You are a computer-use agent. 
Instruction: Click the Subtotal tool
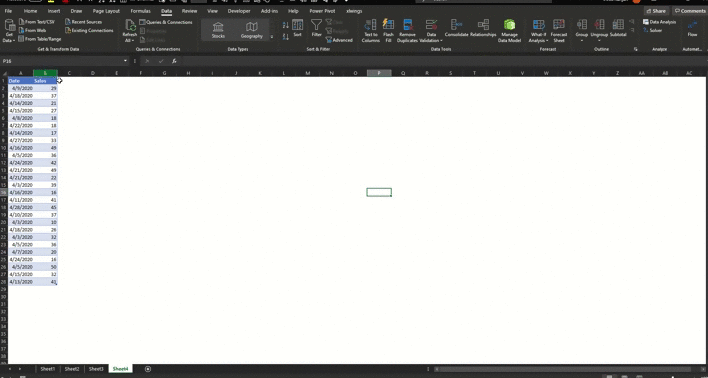coord(618,28)
